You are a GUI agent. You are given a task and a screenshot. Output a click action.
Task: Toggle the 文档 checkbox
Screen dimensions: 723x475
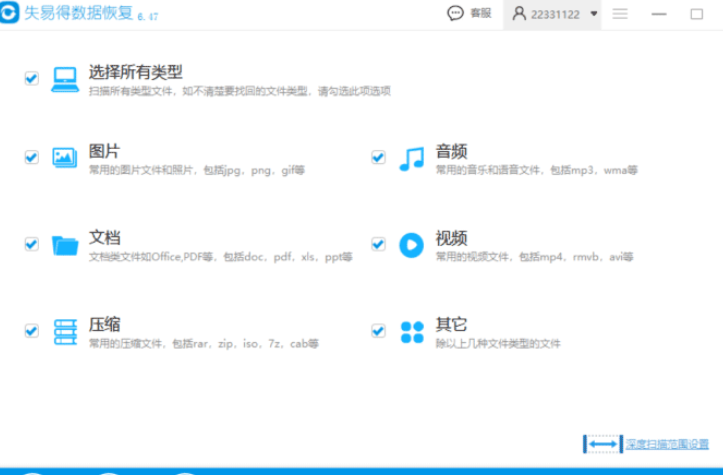point(31,244)
